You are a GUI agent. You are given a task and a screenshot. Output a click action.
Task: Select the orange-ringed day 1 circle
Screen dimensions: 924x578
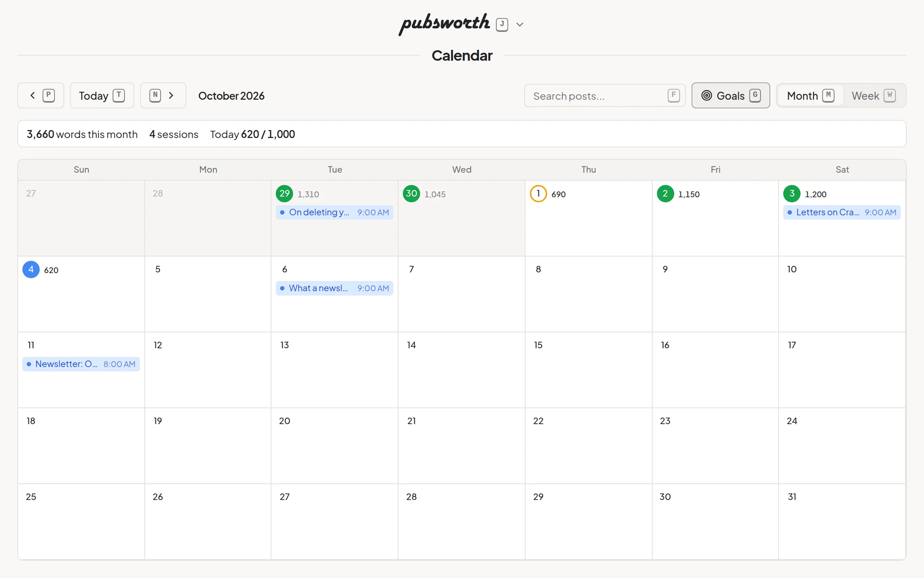[539, 194]
